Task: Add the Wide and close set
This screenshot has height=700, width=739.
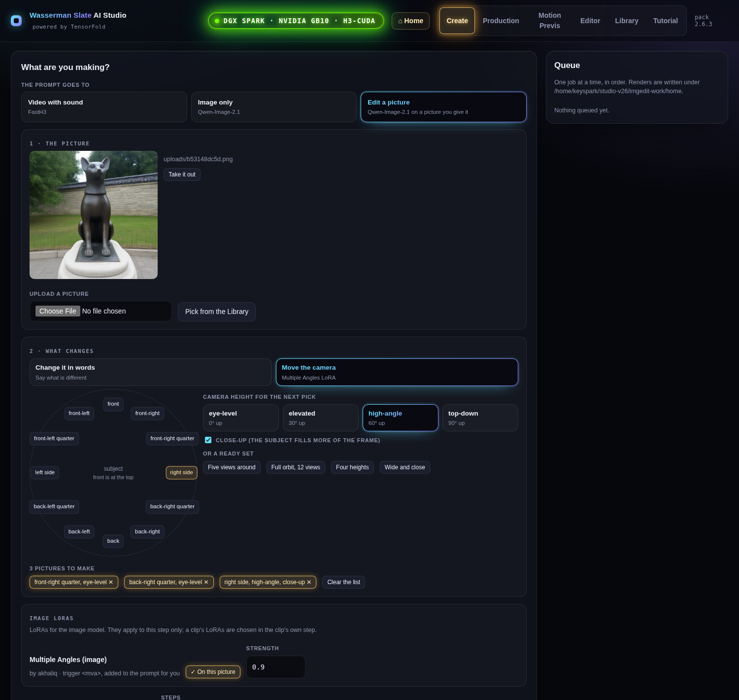Action: pyautogui.click(x=405, y=467)
